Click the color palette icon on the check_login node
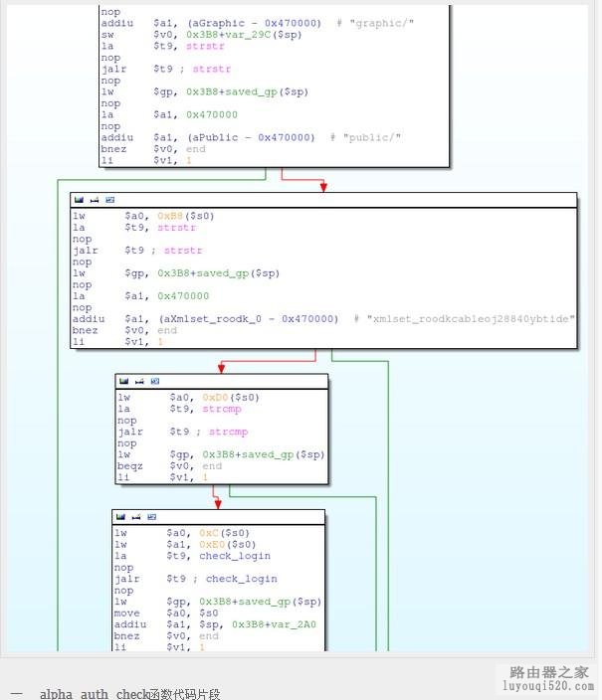The width and height of the screenshot is (602, 700). (120, 517)
